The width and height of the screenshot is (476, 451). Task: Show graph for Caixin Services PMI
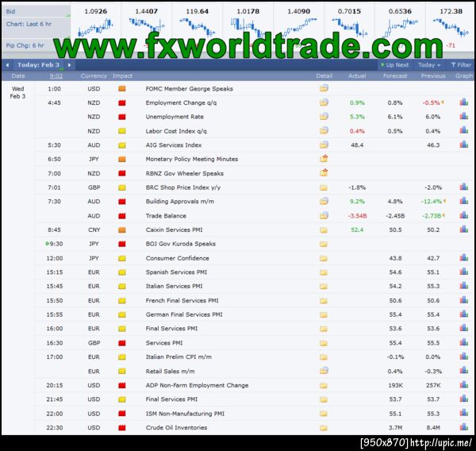click(464, 229)
